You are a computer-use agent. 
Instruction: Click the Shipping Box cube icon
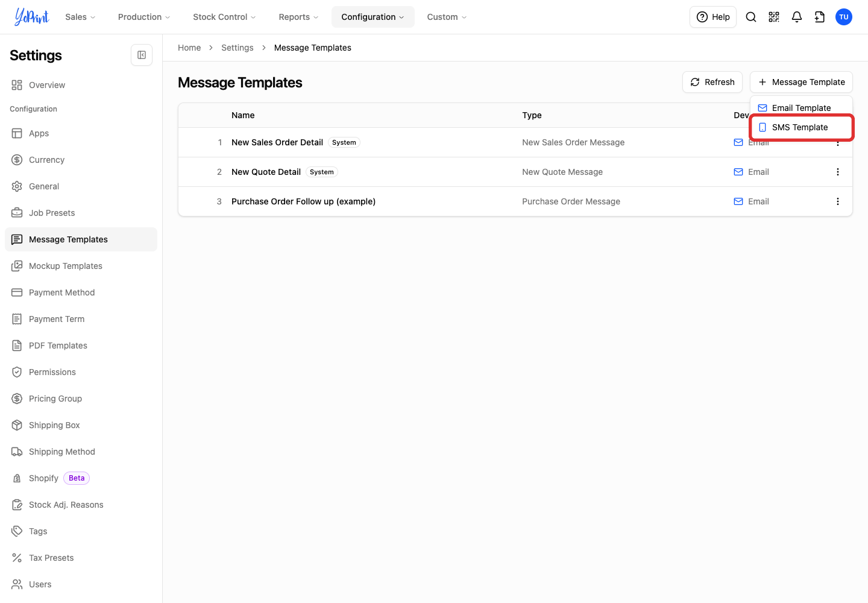click(x=17, y=425)
